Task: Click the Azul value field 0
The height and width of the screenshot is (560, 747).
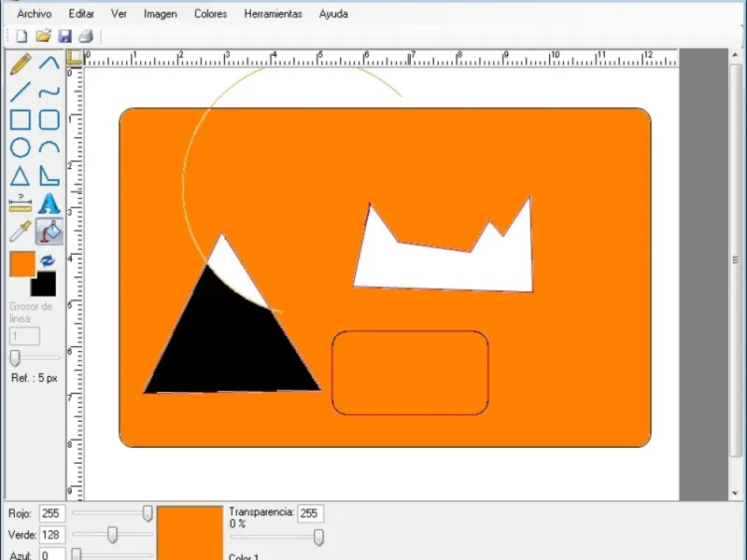Action: click(x=52, y=554)
